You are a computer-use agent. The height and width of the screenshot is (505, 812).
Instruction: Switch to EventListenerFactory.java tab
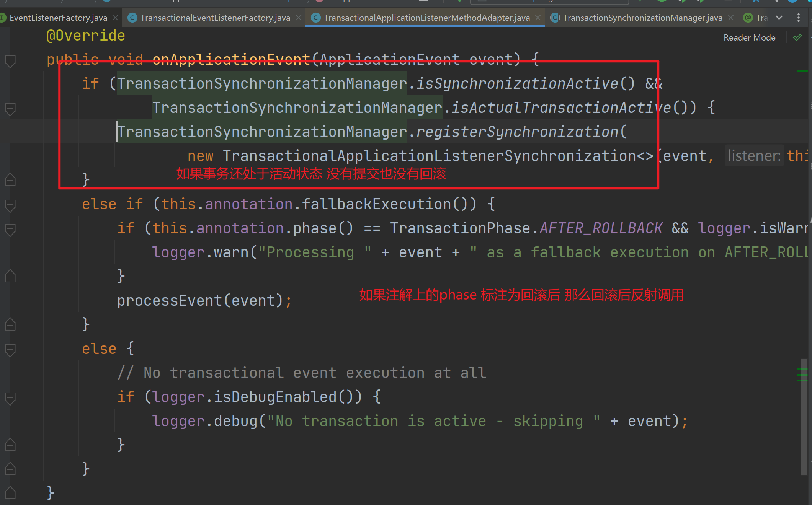(x=58, y=18)
